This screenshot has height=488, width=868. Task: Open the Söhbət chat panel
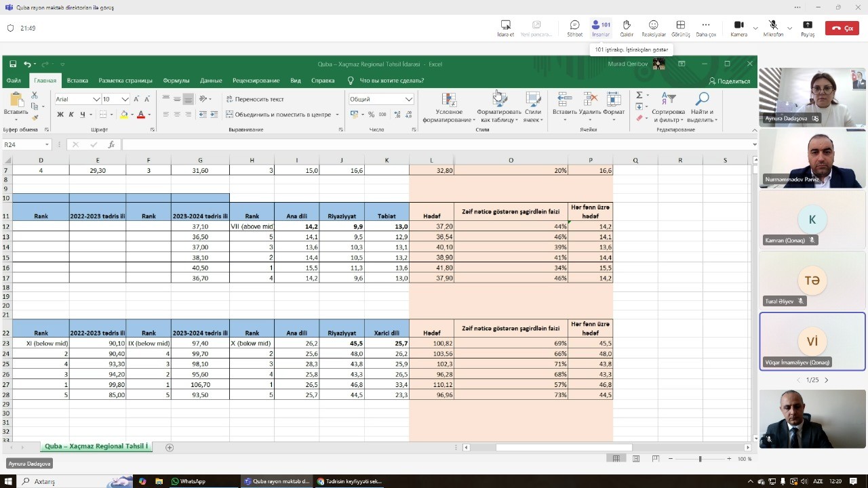(574, 28)
